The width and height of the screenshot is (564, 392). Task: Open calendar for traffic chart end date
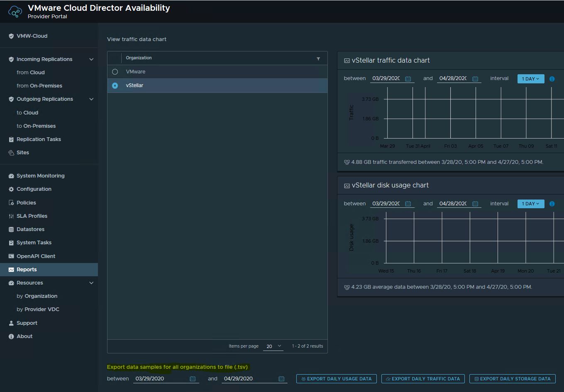pyautogui.click(x=475, y=79)
